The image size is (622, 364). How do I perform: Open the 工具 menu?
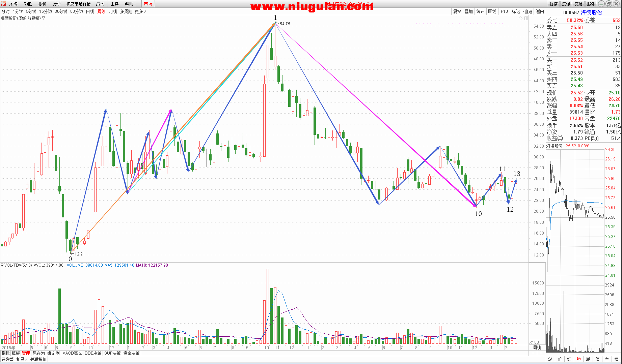(115, 4)
